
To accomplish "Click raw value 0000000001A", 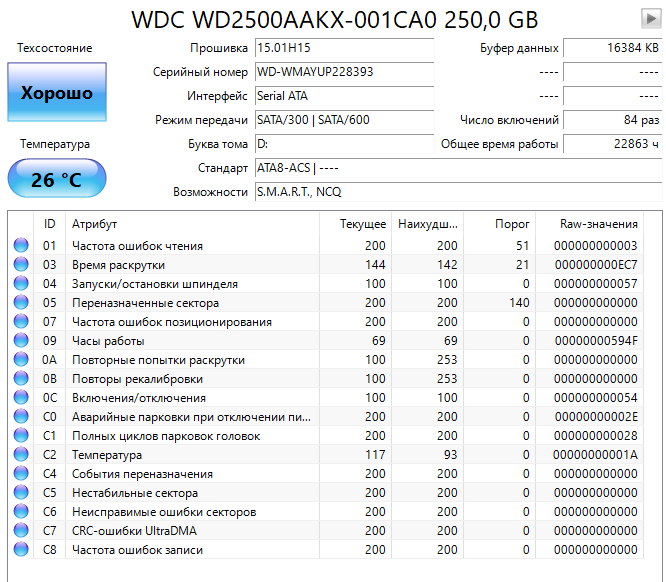I will [x=595, y=455].
